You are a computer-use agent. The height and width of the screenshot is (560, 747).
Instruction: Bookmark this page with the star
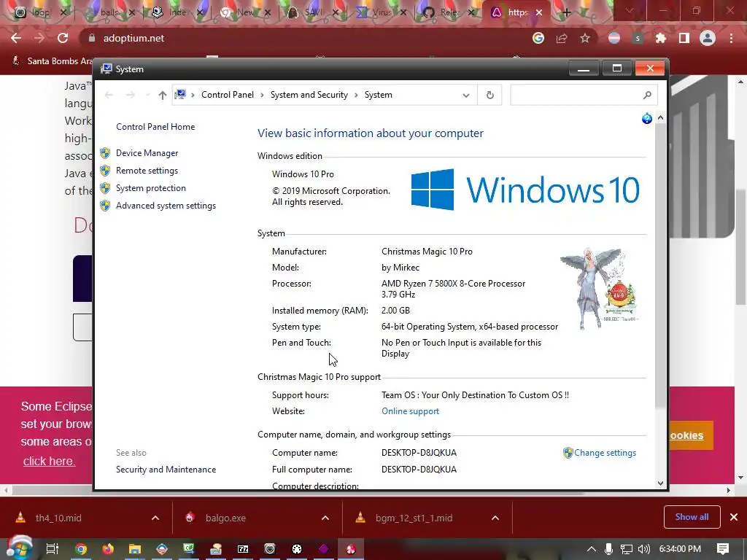pyautogui.click(x=585, y=38)
